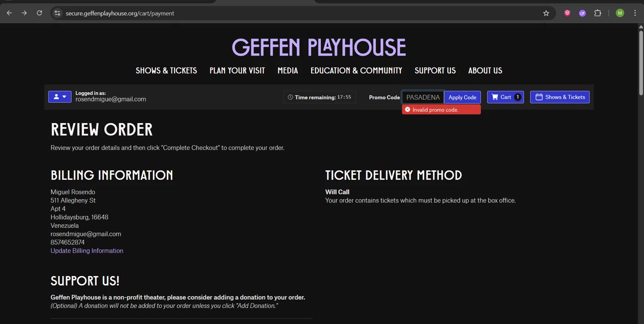
Task: Click the Will Call delivery label
Action: coord(337,192)
